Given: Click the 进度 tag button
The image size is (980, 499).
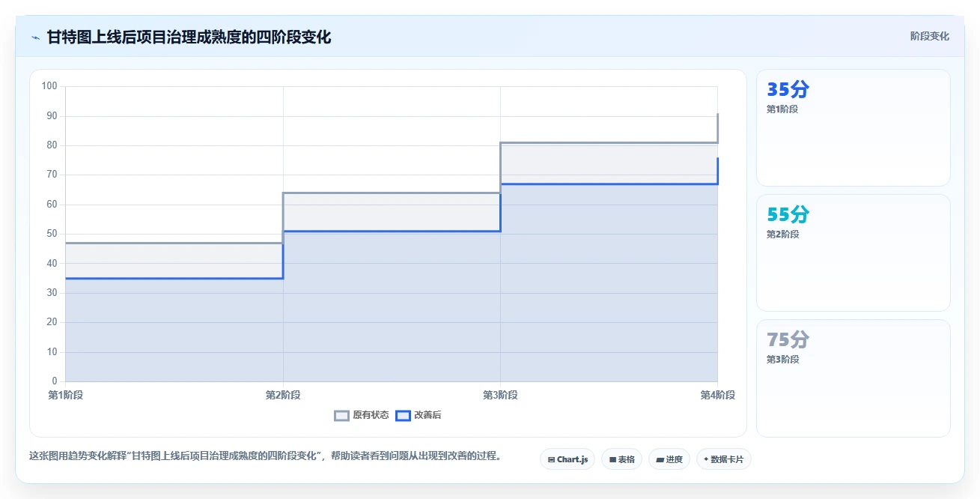Looking at the screenshot, I should pyautogui.click(x=669, y=459).
